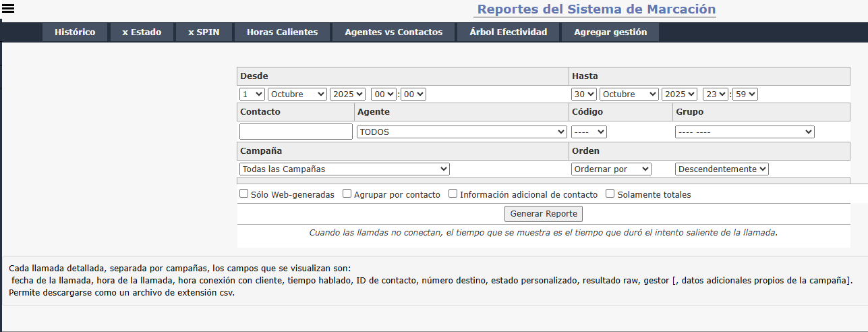Enable the Sólo Web-generadas checkbox
This screenshot has width=868, height=332.
(244, 194)
